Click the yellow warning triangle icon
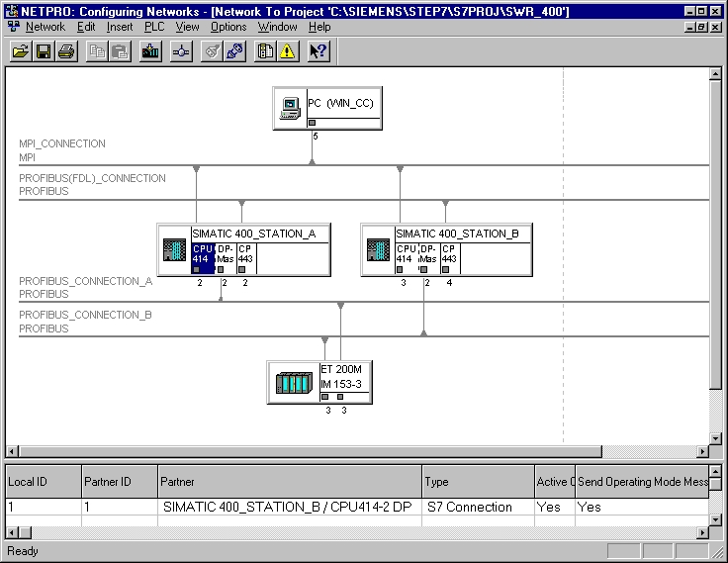Screen dimensions: 728x563 click(288, 51)
